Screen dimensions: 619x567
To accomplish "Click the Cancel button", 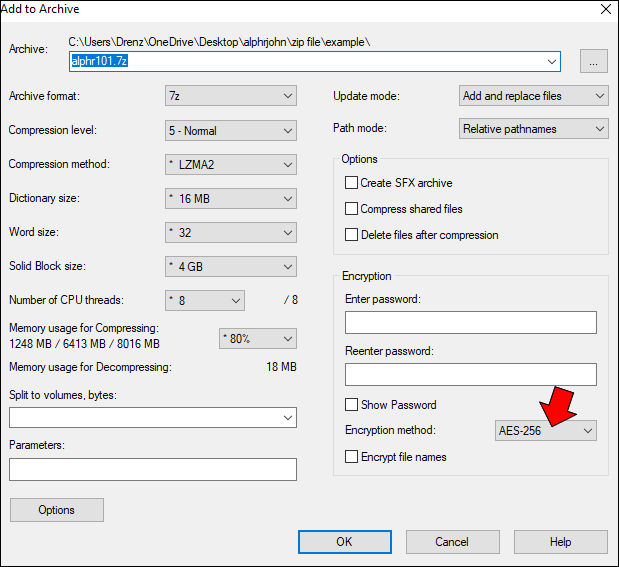I will (x=452, y=542).
